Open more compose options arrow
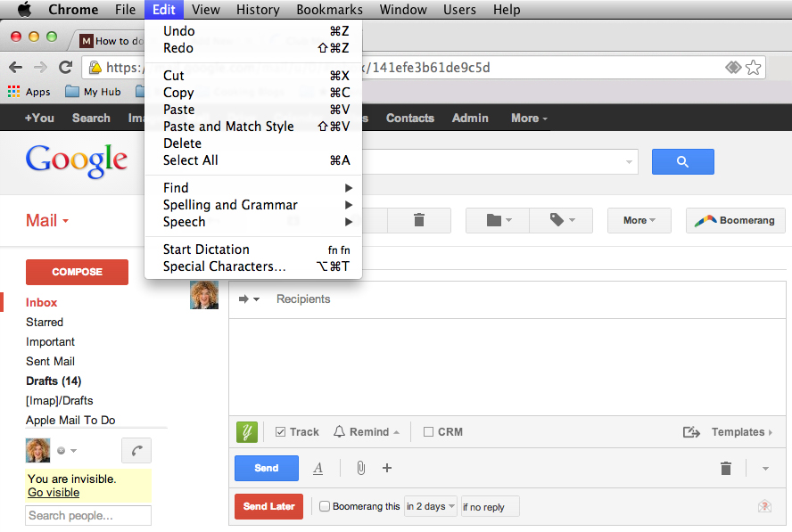 coord(765,469)
